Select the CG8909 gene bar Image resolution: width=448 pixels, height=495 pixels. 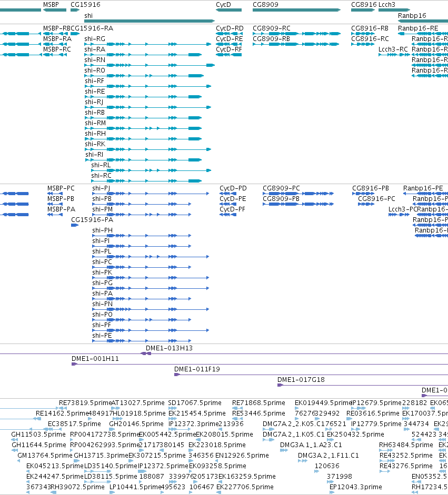click(297, 10)
